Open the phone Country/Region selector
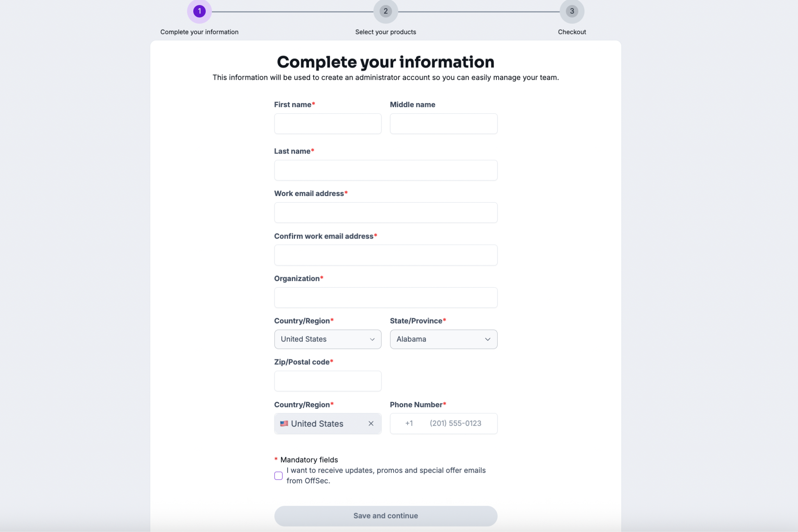 click(328, 423)
